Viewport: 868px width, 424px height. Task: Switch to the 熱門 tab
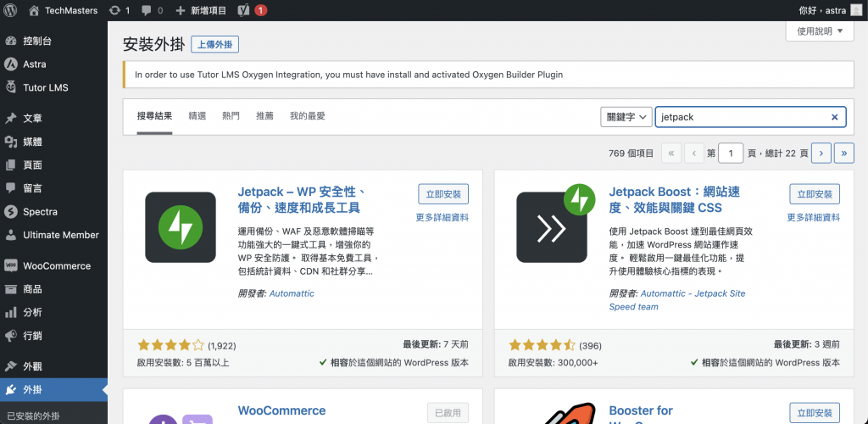click(231, 116)
